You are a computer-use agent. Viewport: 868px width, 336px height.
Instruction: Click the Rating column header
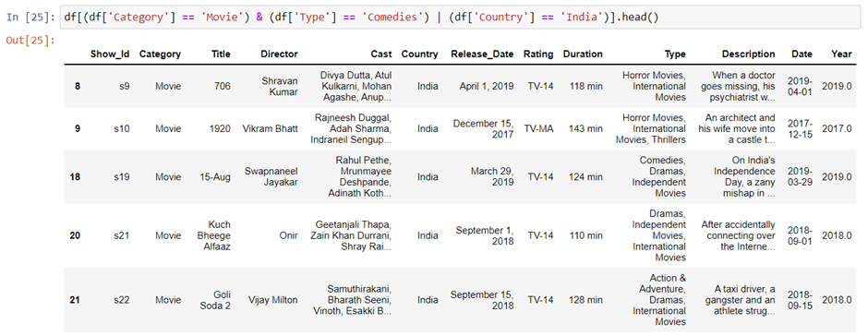(538, 54)
